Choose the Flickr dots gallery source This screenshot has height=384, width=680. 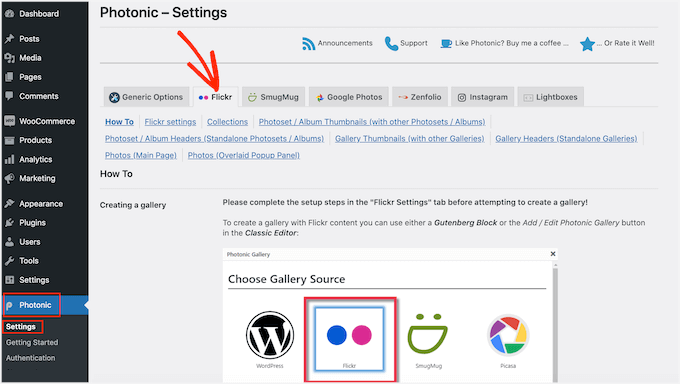350,338
